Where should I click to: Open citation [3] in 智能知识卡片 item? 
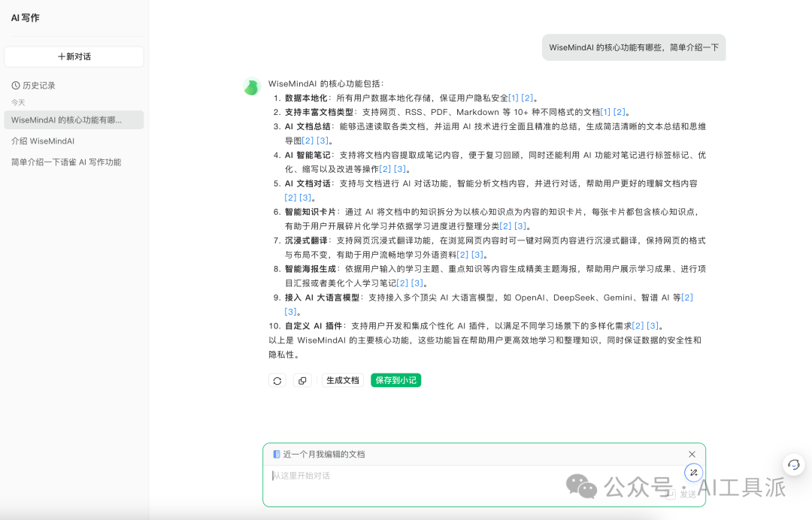pos(520,226)
